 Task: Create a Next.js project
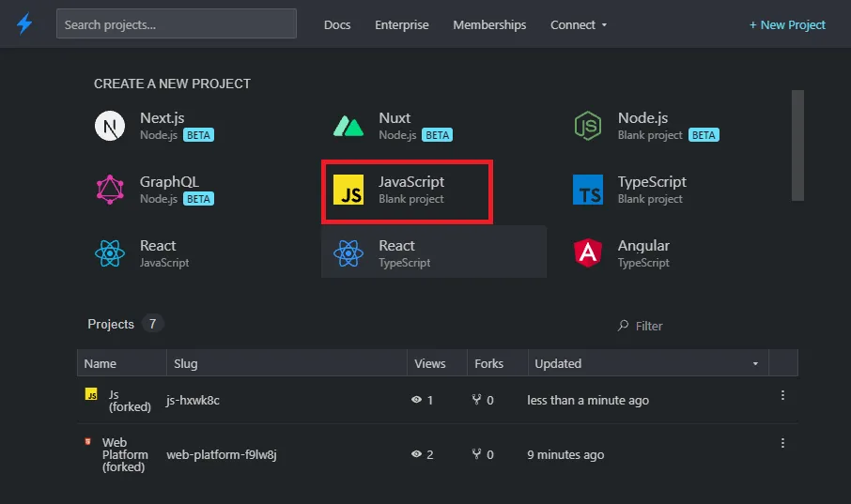point(155,126)
